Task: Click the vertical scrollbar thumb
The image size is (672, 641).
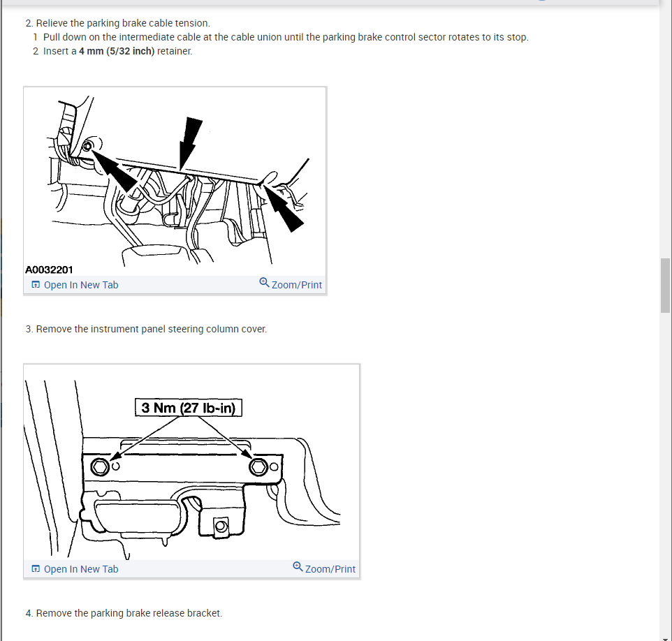Action: tap(665, 286)
